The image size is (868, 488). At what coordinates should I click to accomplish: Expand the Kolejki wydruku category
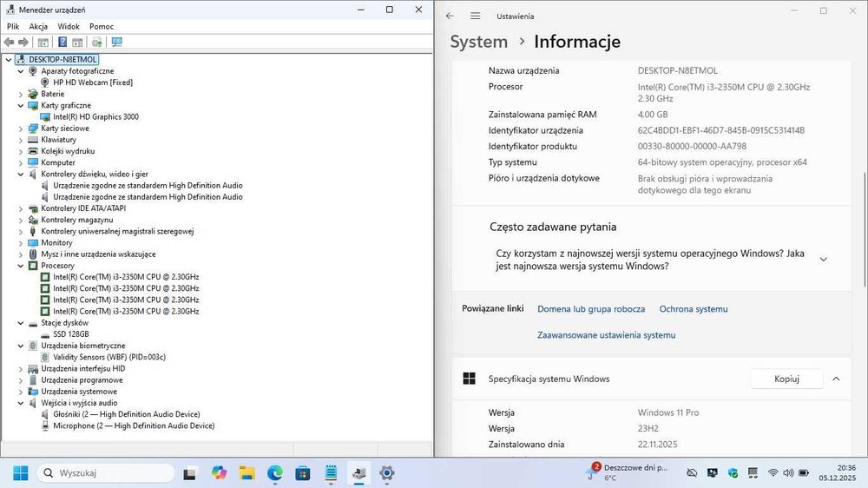(x=21, y=151)
